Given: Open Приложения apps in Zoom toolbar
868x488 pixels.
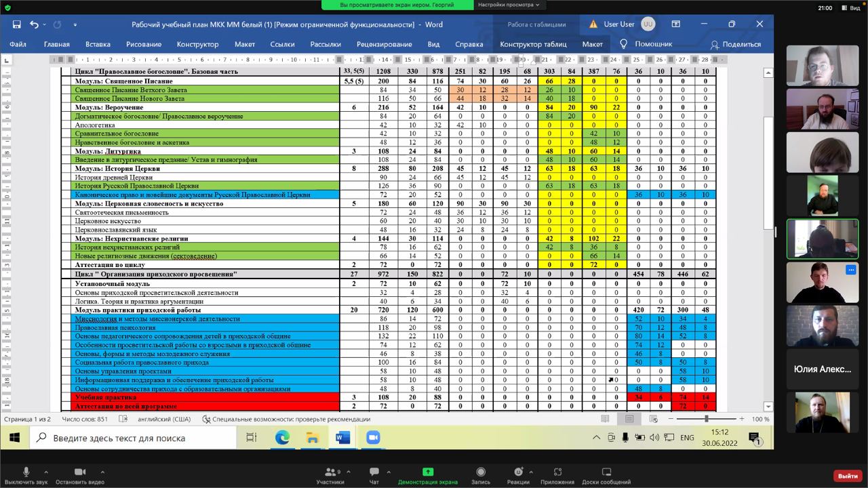Looking at the screenshot, I should [x=557, y=472].
